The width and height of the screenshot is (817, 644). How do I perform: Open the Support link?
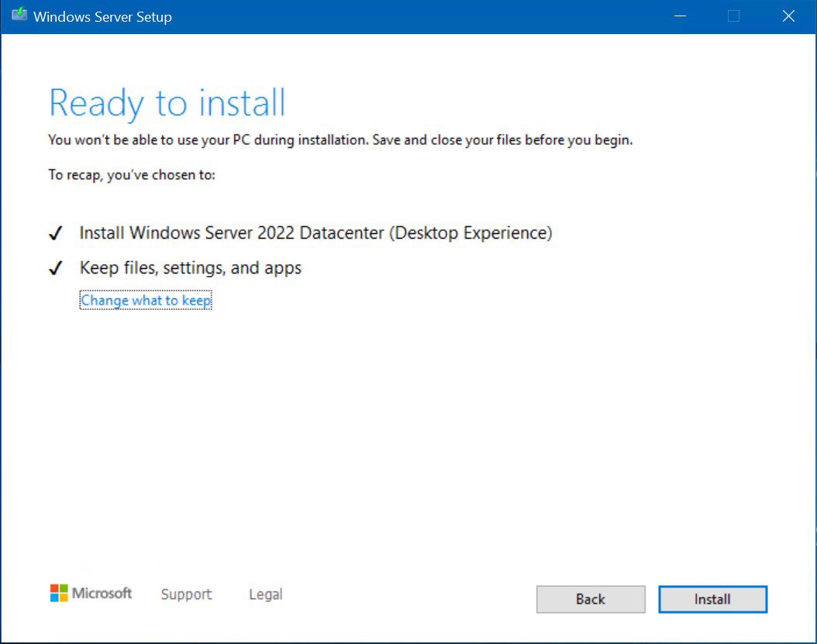(x=186, y=594)
